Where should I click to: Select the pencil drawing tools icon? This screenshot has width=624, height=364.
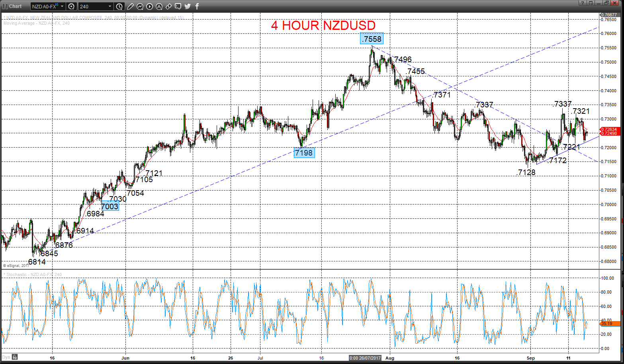130,6
